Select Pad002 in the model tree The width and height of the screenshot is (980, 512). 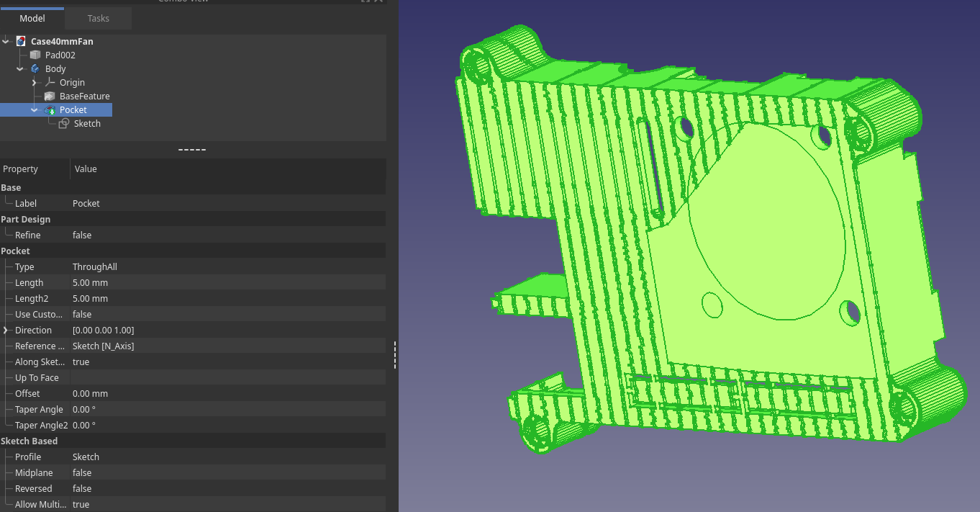click(x=60, y=55)
